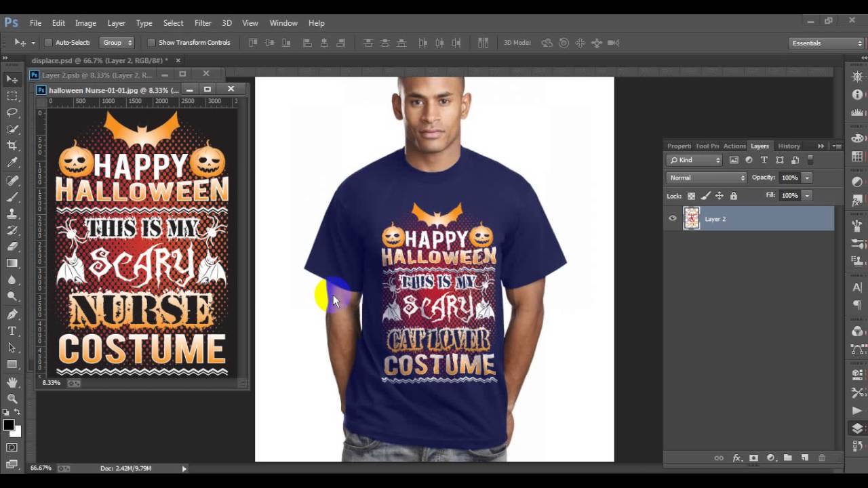Open the Filter menu
The height and width of the screenshot is (488, 868).
(x=203, y=23)
